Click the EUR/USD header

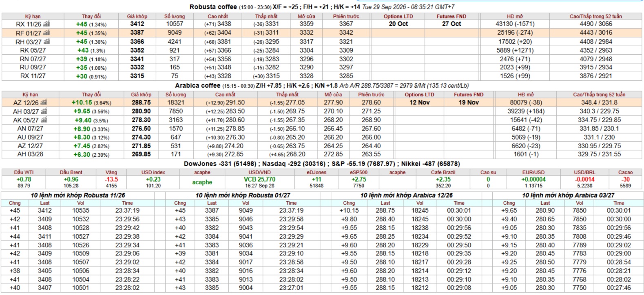pos(533,173)
